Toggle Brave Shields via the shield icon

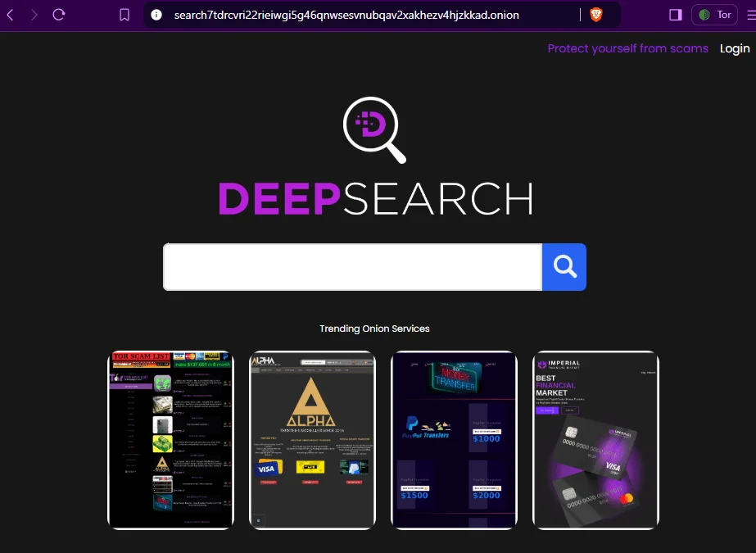click(595, 14)
